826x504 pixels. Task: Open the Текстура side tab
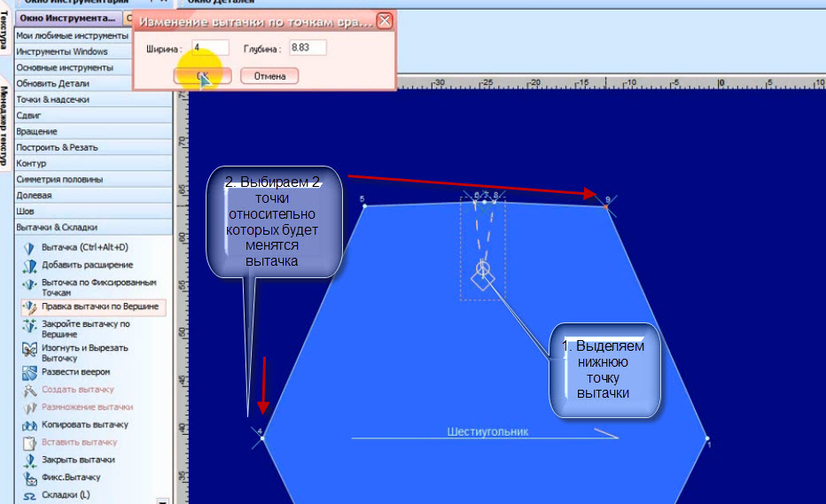[4, 29]
